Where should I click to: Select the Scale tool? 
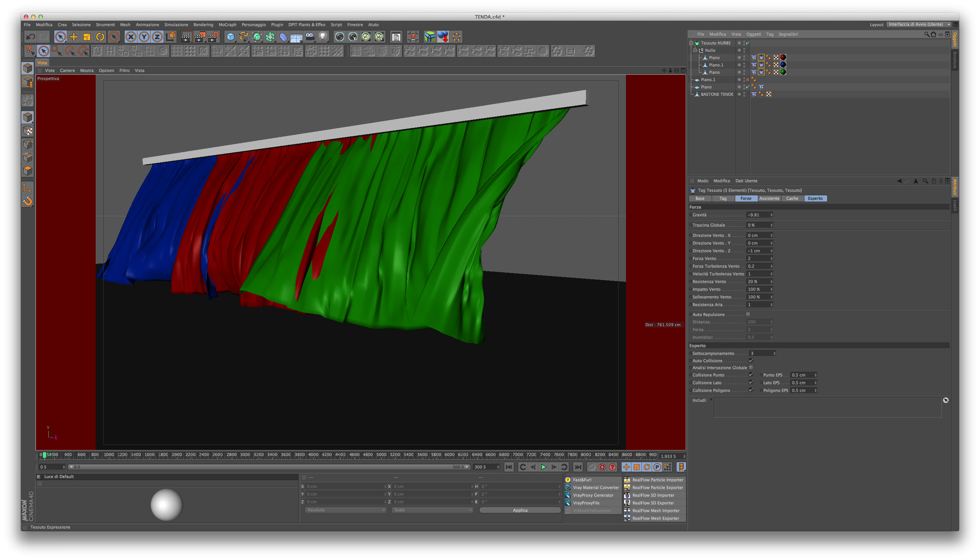click(x=87, y=37)
